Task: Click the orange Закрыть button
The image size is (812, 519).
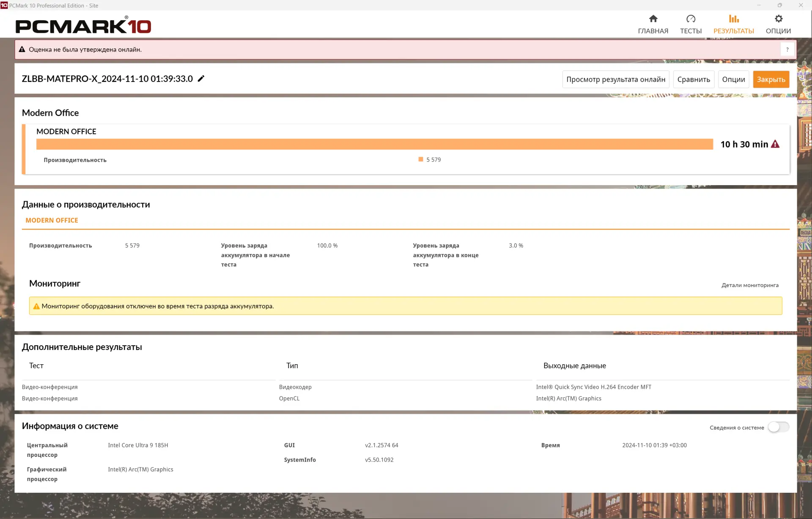Action: (x=771, y=79)
